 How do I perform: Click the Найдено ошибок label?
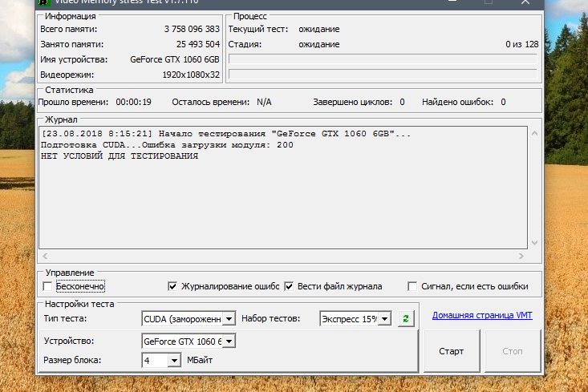[457, 102]
